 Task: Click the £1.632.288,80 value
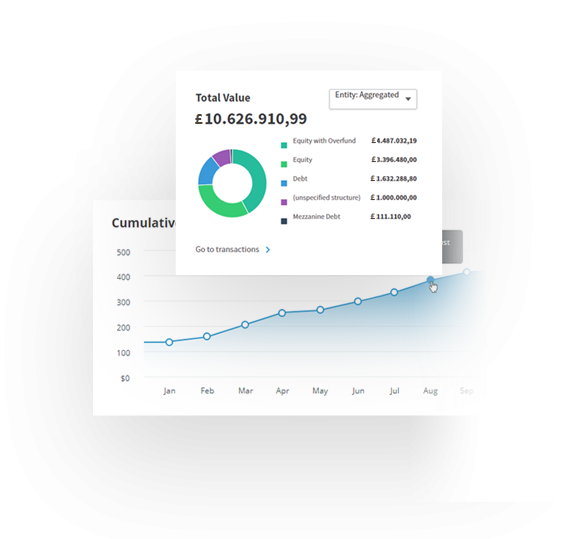tap(393, 179)
